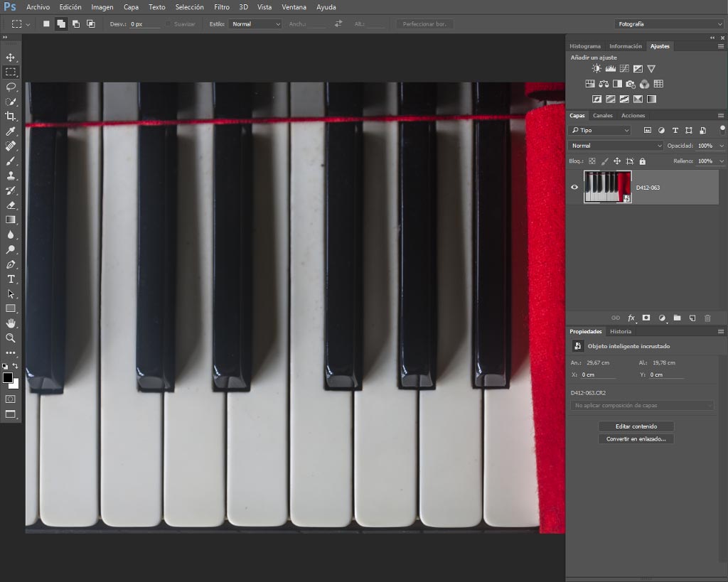Click the Editar contenido button

coord(636,426)
